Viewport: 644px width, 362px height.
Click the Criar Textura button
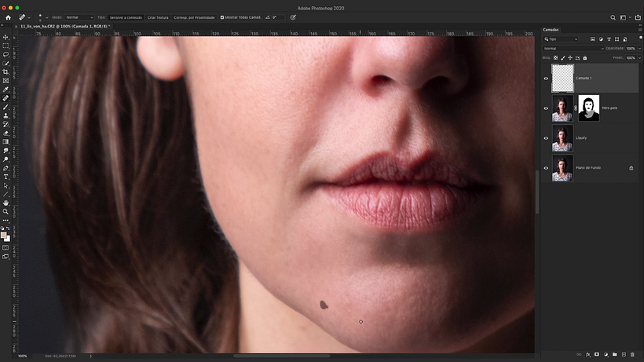[157, 16]
